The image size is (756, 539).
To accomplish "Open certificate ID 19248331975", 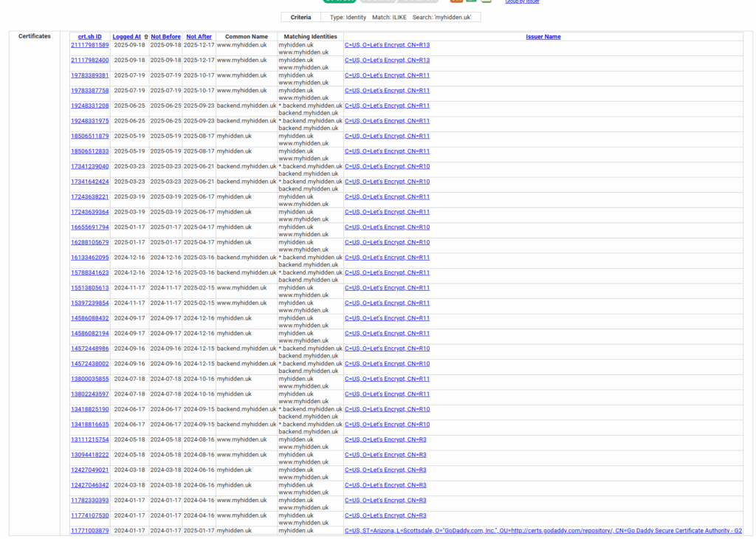I will tap(89, 121).
